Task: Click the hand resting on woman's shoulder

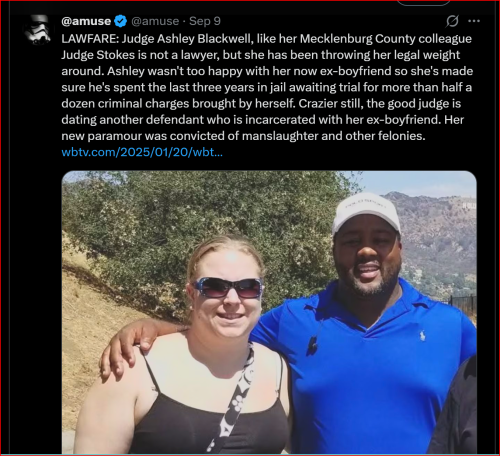Action: (123, 349)
